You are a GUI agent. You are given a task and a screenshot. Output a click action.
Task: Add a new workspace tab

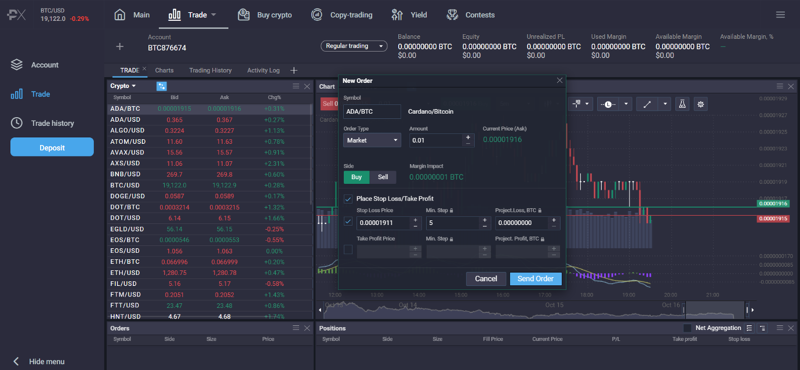tap(293, 70)
